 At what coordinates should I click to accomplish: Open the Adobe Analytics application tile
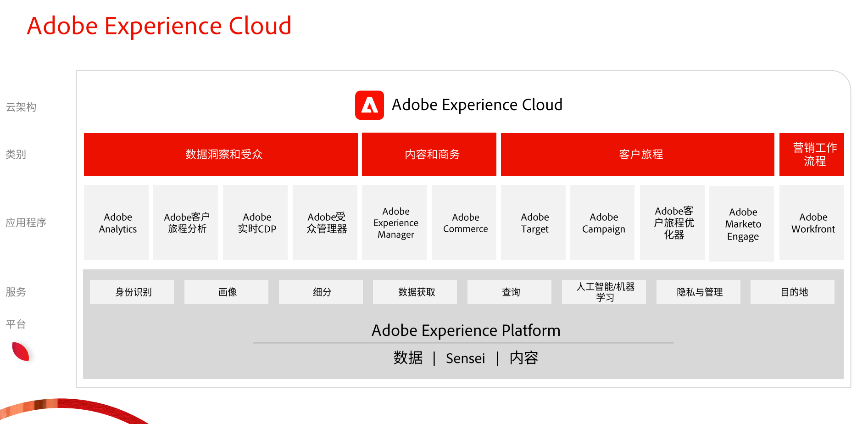117,223
